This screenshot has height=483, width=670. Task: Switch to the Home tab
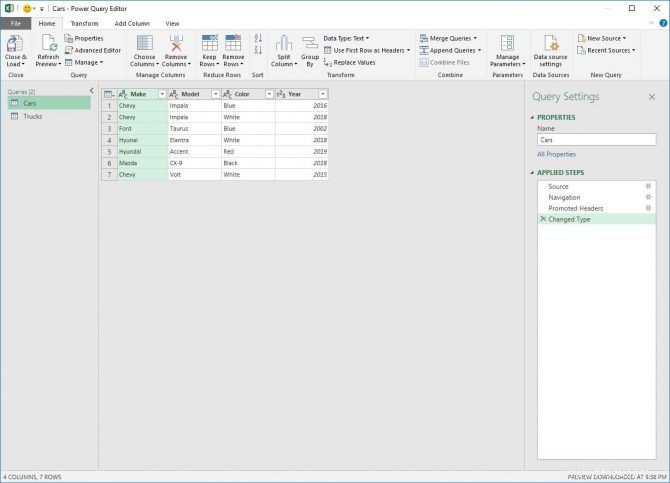(x=47, y=24)
